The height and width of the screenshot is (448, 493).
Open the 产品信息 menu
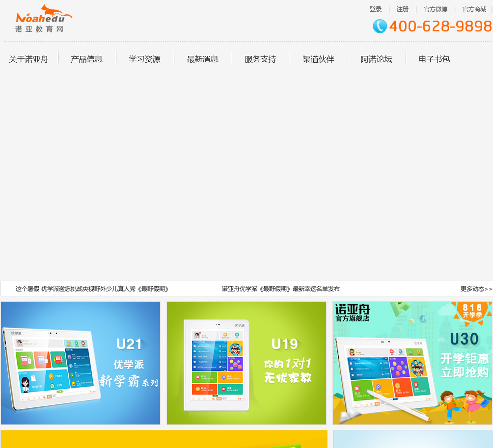click(x=86, y=59)
